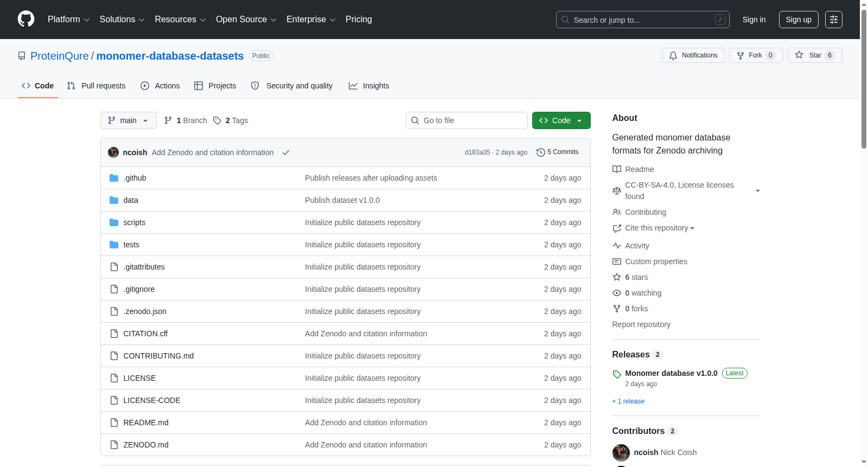
Task: Open the 2 Tags link
Action: (231, 120)
